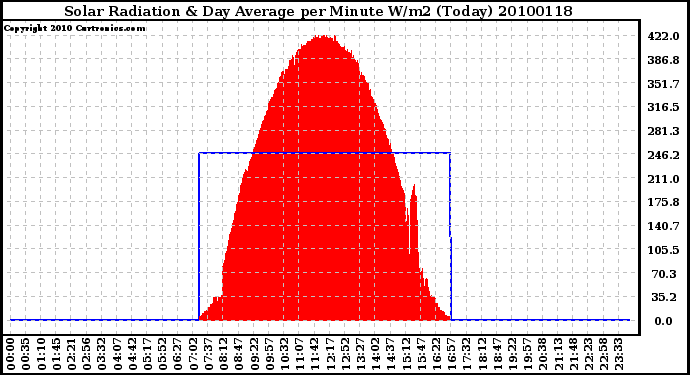Click the 246.2 y-axis value
The width and height of the screenshot is (690, 375).
(663, 155)
